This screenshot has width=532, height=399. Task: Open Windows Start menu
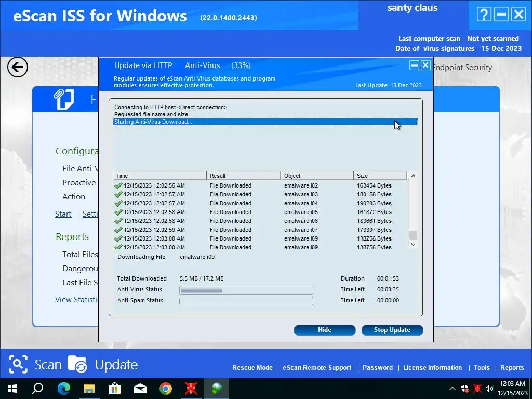coord(12,389)
